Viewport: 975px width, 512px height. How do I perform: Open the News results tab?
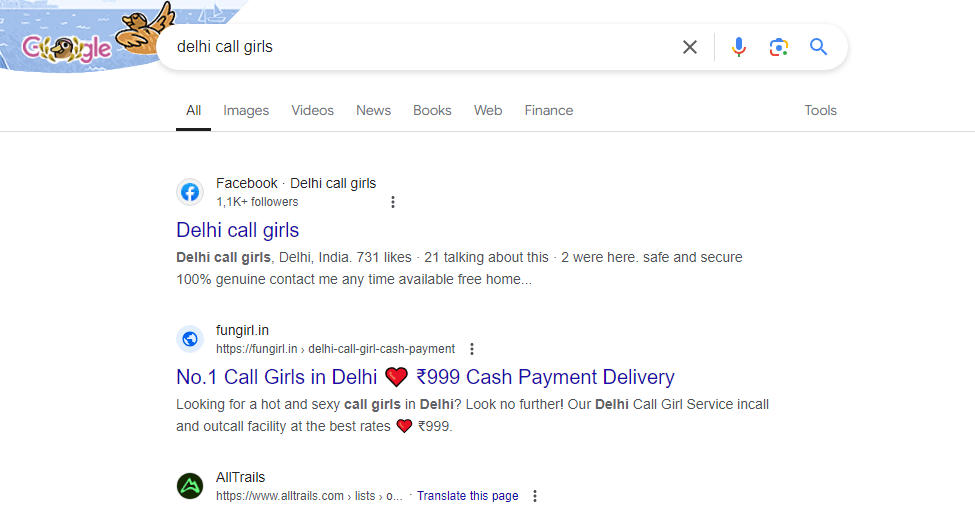tap(373, 110)
